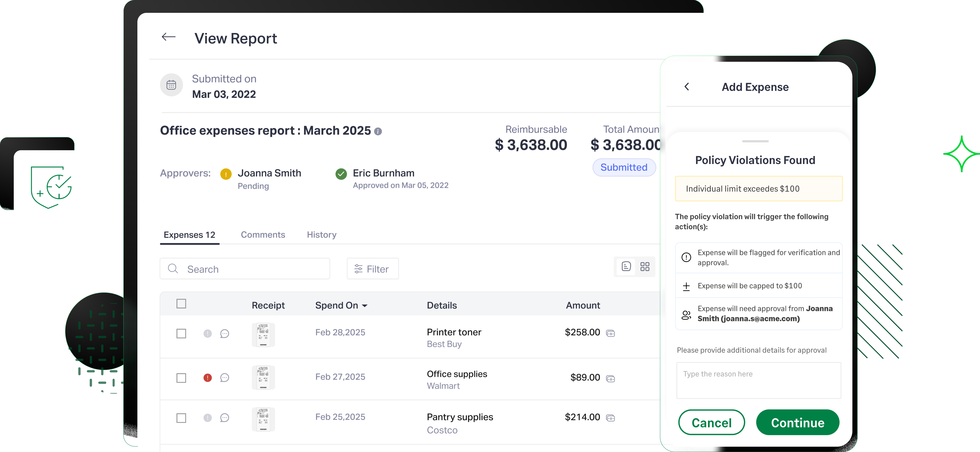Click the calendar icon next to Submitted on
The image size is (980, 452).
(x=171, y=85)
